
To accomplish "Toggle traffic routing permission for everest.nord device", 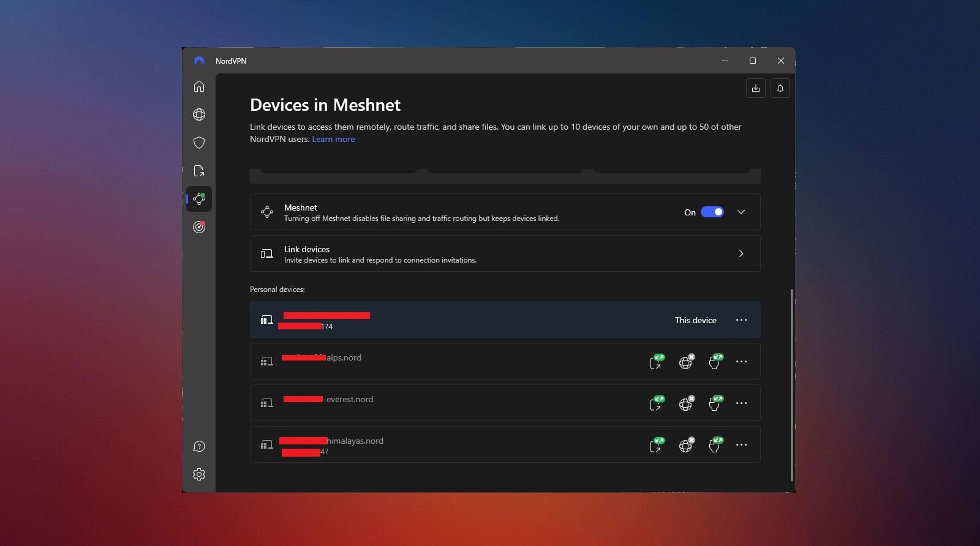I will click(685, 403).
